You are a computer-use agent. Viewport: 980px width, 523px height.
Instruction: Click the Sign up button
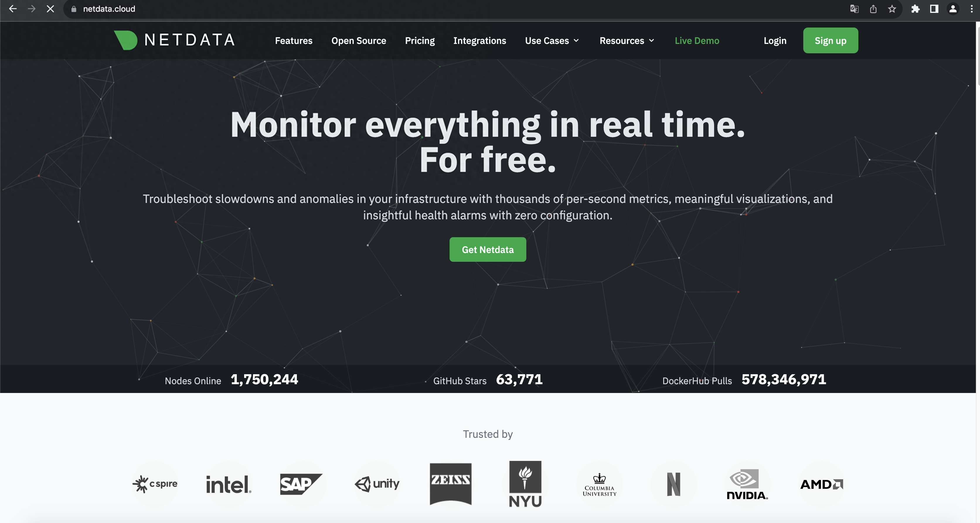coord(830,40)
